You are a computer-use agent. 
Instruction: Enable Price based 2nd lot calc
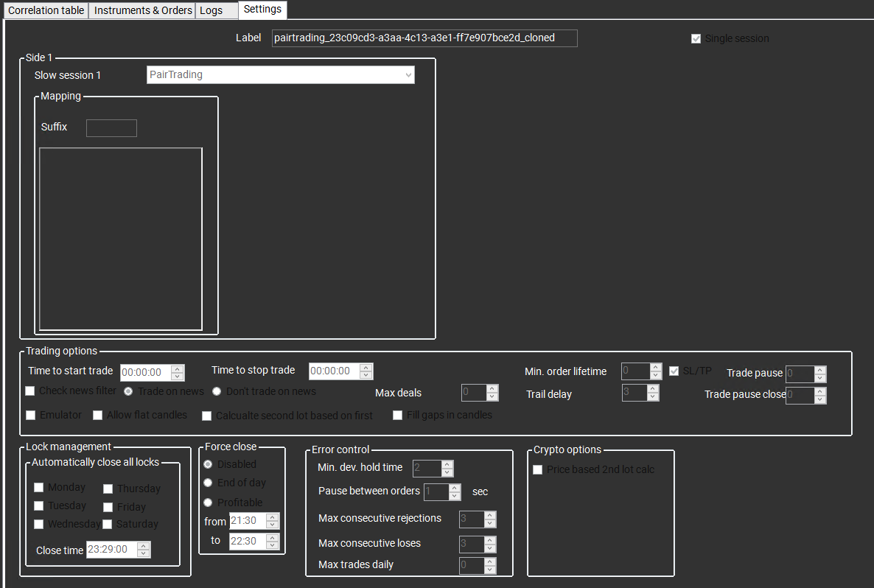tap(538, 469)
